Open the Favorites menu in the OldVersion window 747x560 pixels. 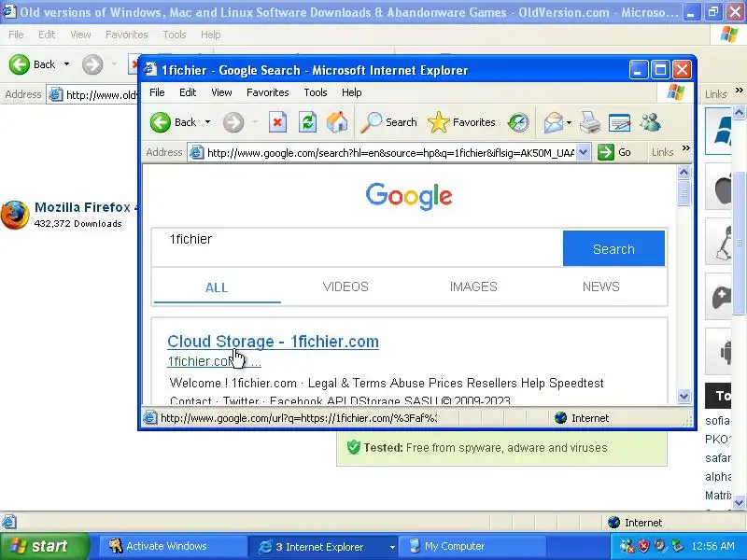(127, 35)
